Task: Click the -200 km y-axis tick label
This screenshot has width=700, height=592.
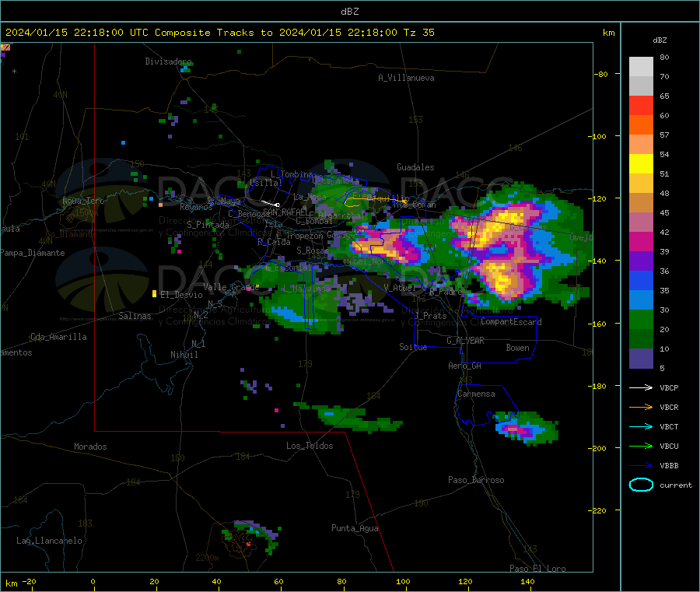Action: click(599, 448)
